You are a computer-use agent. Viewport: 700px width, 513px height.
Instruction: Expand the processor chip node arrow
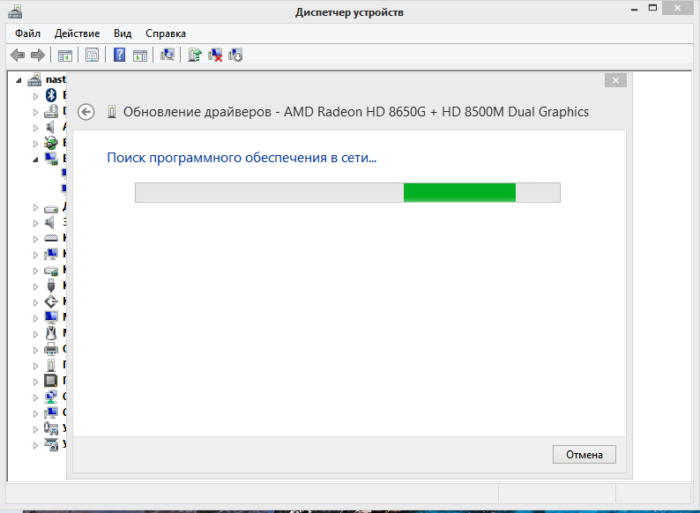[x=35, y=381]
